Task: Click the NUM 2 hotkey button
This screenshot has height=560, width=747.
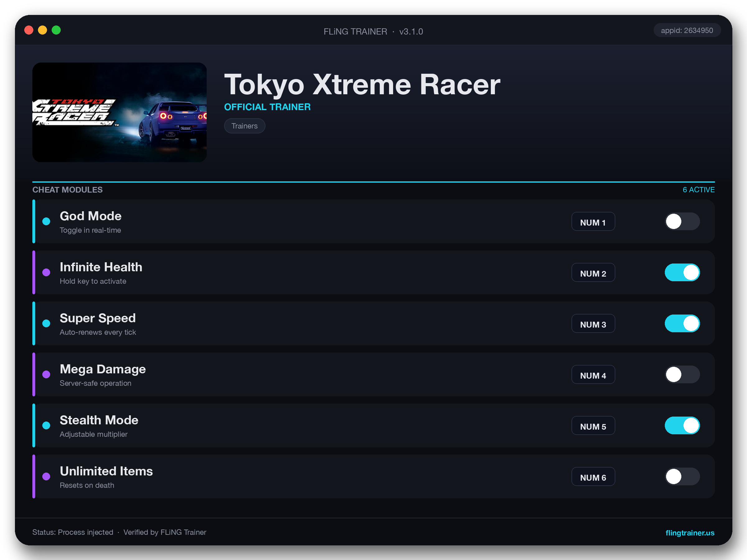Action: tap(593, 273)
